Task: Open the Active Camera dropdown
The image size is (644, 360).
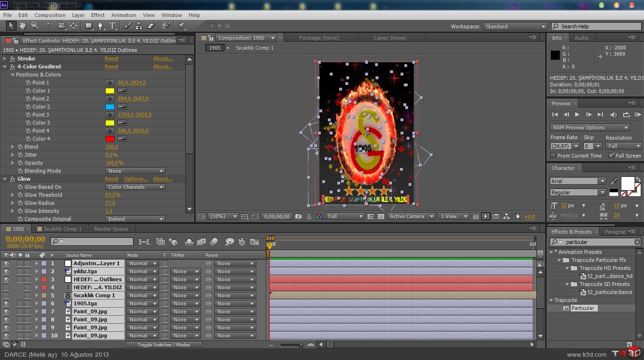Action: 411,217
